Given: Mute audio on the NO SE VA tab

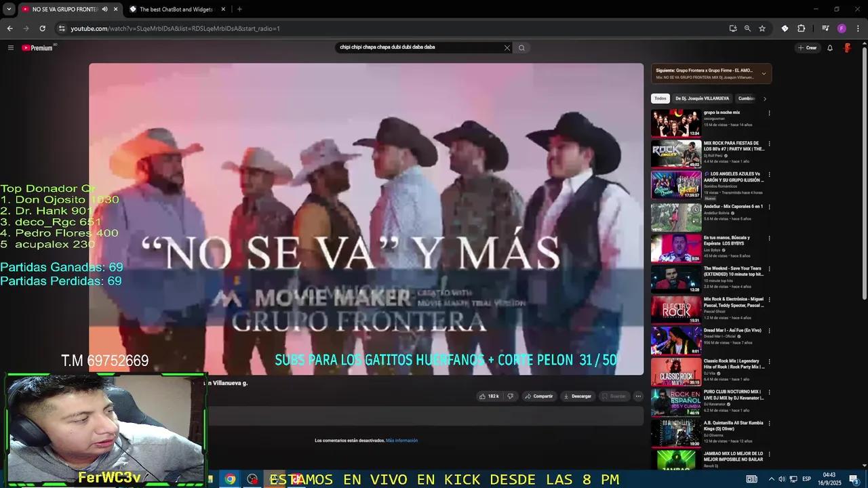Looking at the screenshot, I should coord(104,9).
